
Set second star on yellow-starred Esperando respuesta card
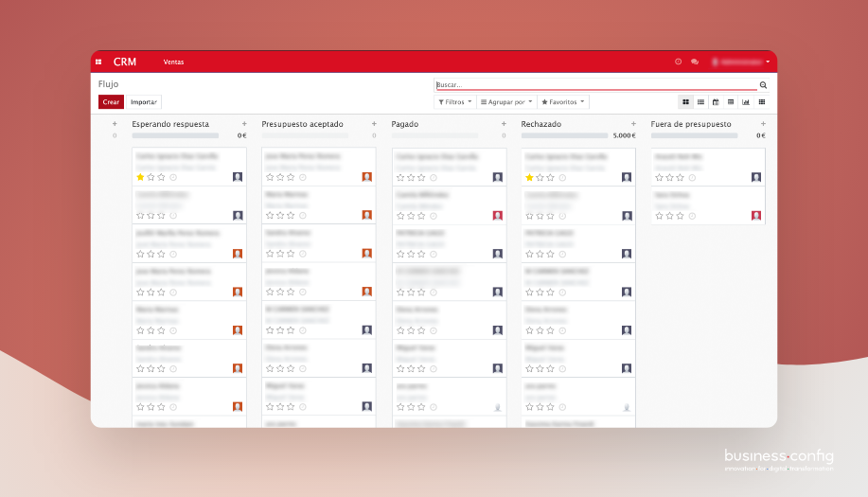tap(151, 177)
